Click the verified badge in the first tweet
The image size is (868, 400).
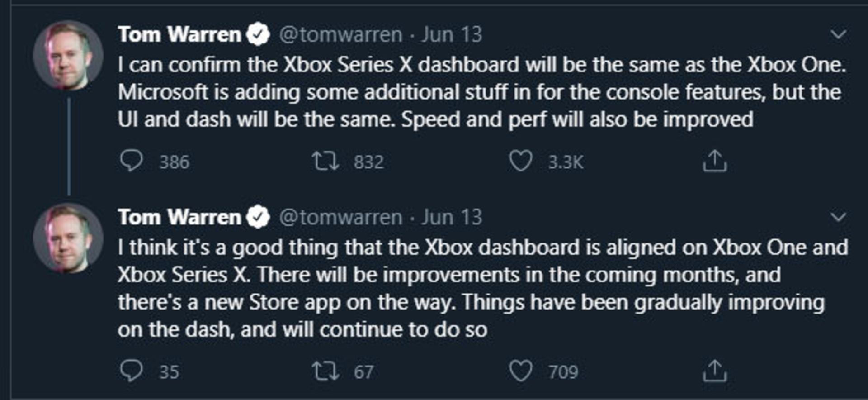point(258,34)
